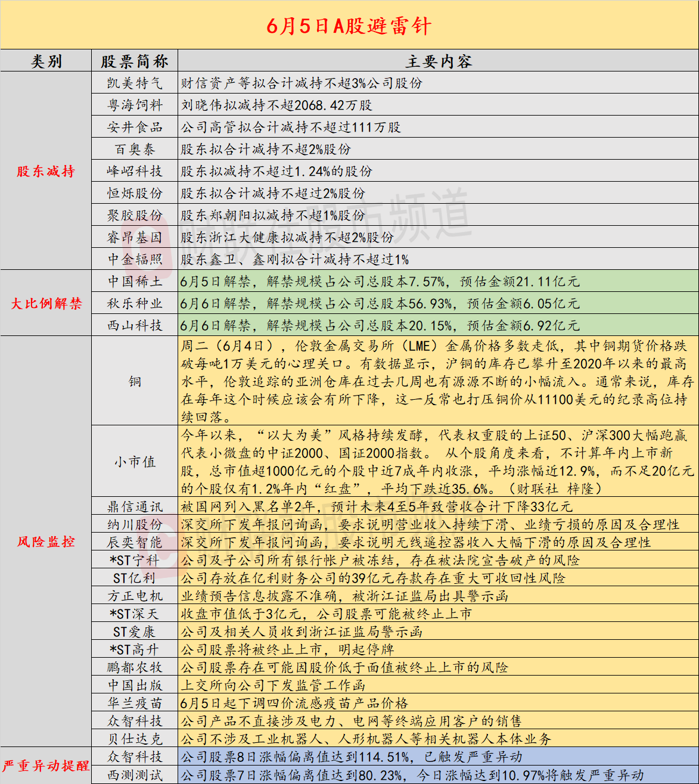699x784 pixels.
Task: Select stock name 华兰疫苗
Action: coord(135,704)
